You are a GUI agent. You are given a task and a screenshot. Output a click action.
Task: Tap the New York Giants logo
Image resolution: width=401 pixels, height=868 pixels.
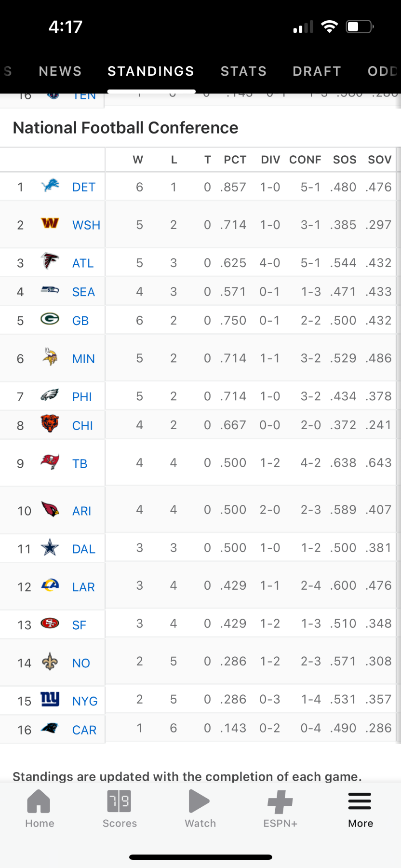50,699
